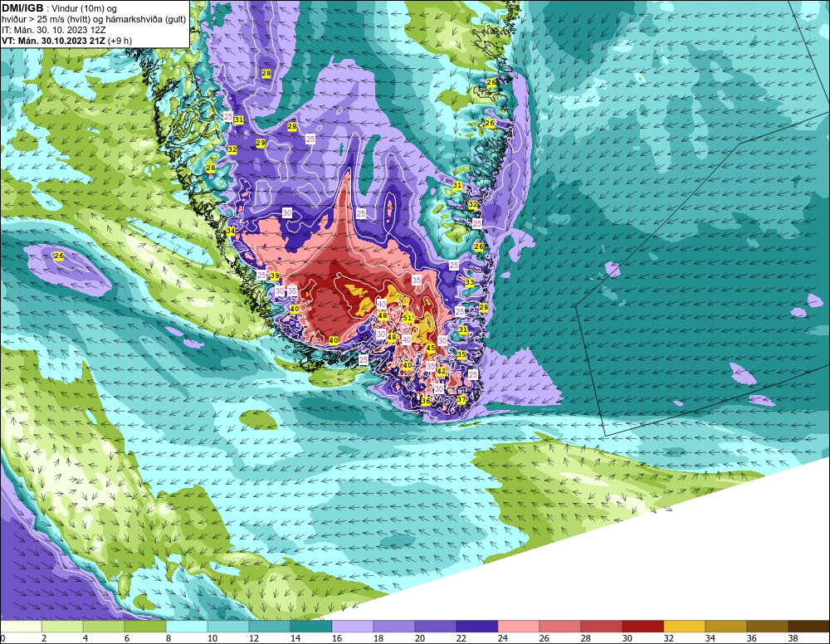Click the darkest brown swatch above 38
This screenshot has width=830, height=644.
(809, 627)
